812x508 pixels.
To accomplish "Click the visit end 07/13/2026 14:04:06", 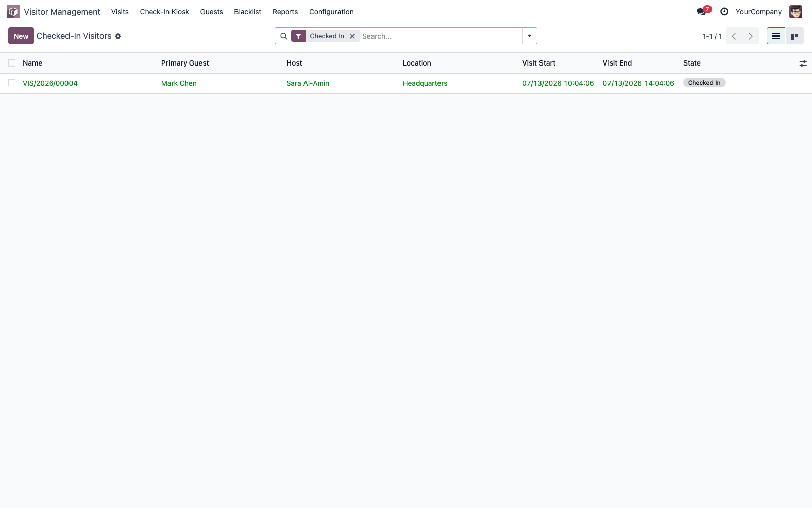I will coord(638,83).
